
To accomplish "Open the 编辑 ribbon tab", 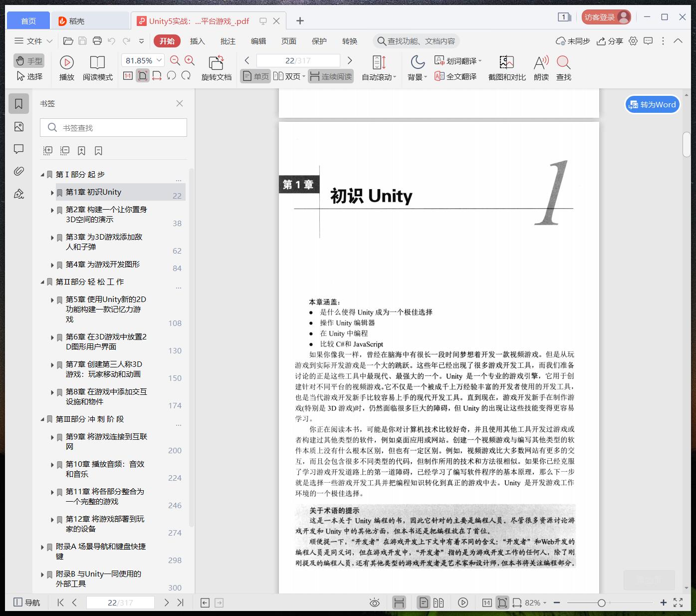I will (x=258, y=41).
